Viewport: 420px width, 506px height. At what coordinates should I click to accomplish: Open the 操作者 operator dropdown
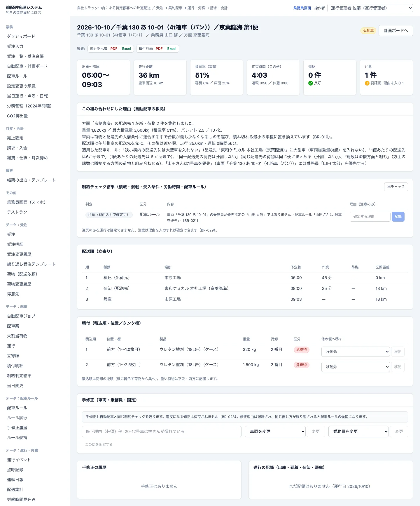click(370, 8)
